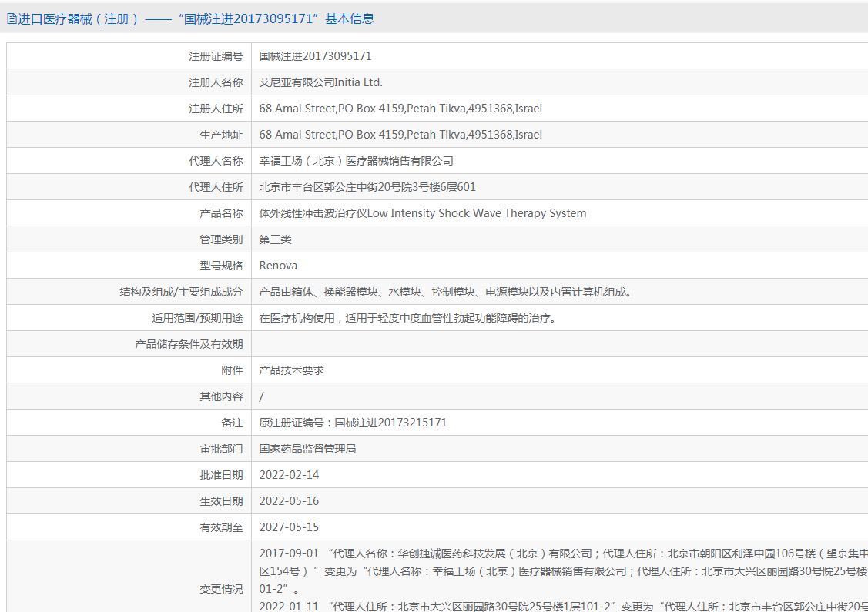Select the 2022-01-11 change record line

coord(564,606)
